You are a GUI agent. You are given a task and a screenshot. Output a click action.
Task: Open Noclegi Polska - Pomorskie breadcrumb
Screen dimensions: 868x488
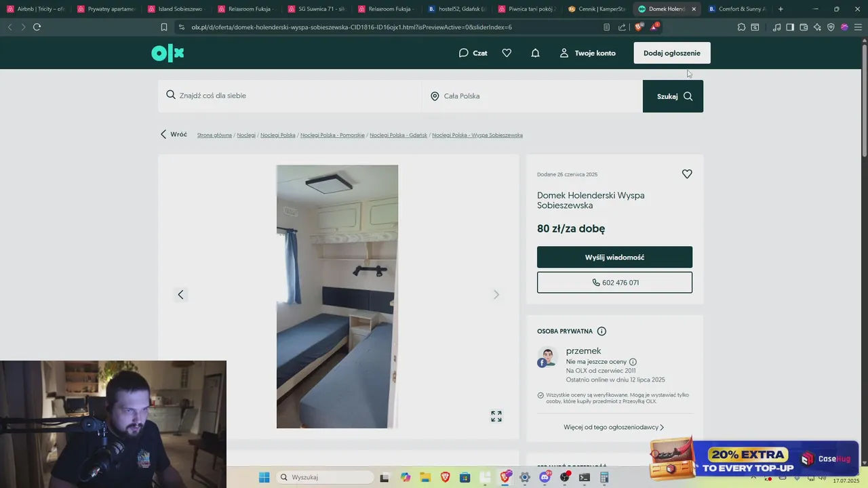click(332, 135)
